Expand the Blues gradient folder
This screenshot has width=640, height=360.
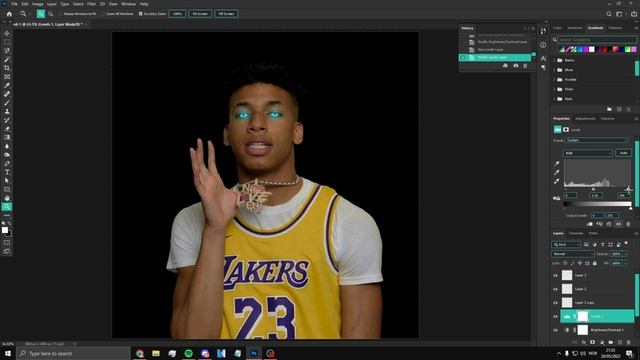click(555, 70)
